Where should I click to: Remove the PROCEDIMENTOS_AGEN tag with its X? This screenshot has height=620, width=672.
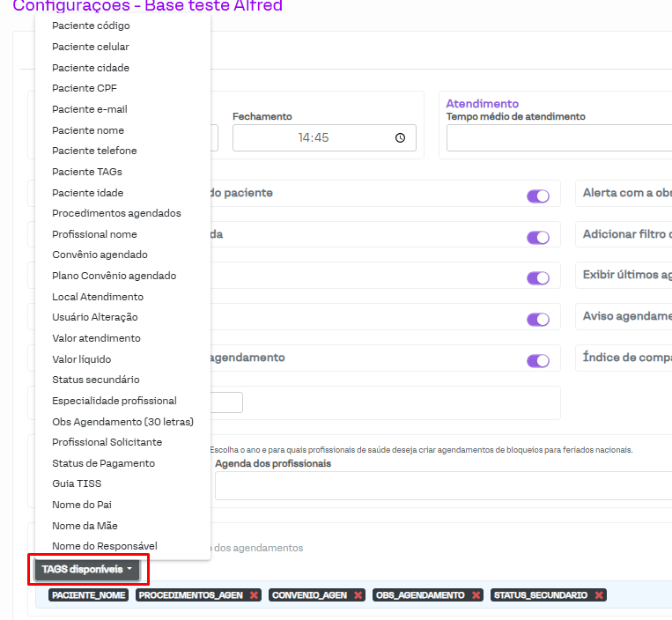pos(255,595)
